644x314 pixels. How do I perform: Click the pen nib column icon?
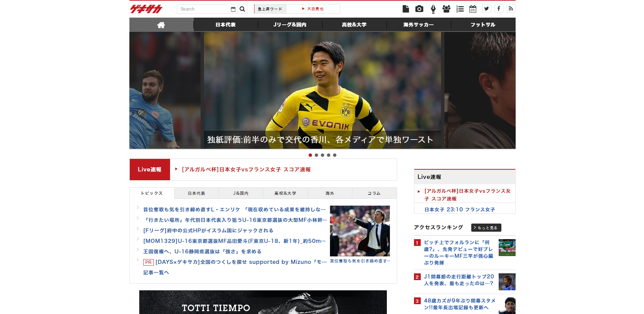coord(433,9)
